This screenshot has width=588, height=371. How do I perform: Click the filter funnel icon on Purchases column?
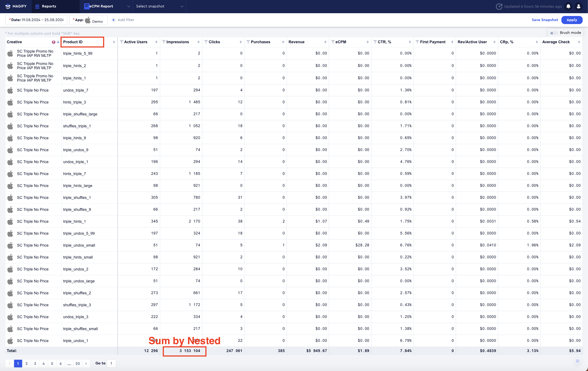click(248, 42)
